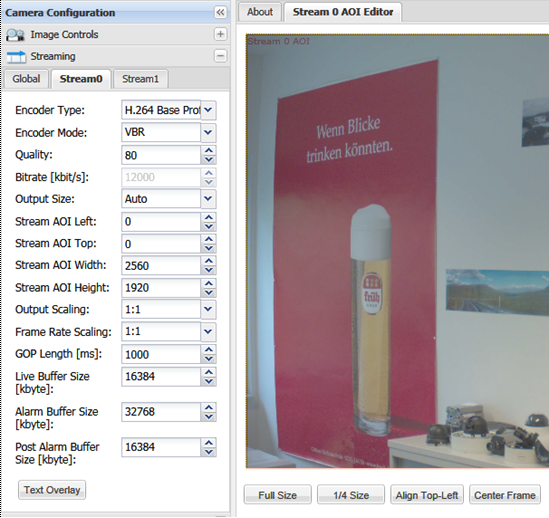Open the Encoder Mode dropdown

pos(208,132)
